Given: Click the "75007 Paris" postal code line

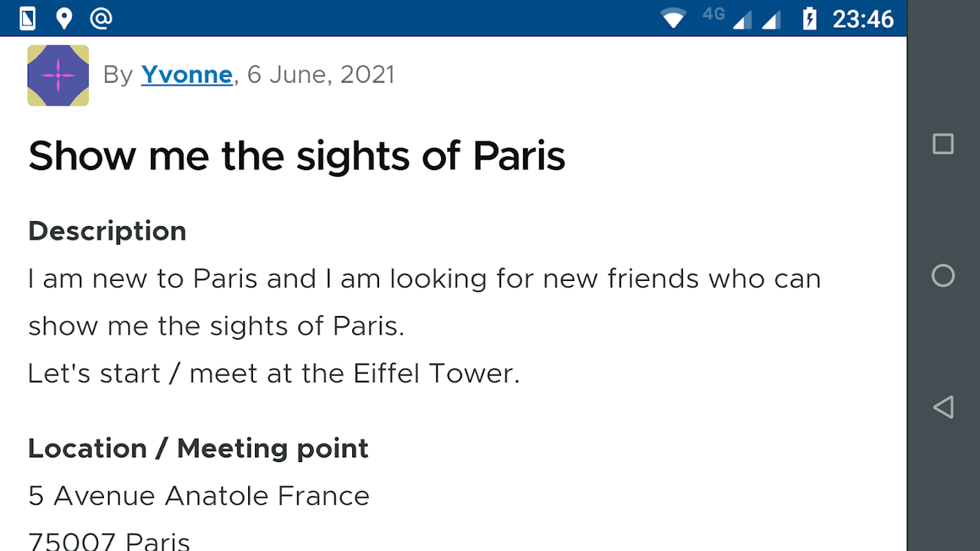Looking at the screenshot, I should click(109, 541).
